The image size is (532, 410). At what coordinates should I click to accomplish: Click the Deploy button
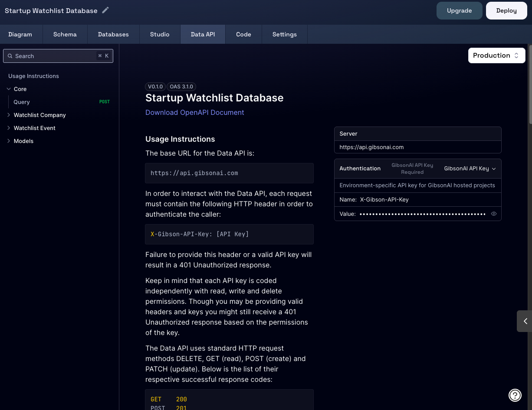506,10
